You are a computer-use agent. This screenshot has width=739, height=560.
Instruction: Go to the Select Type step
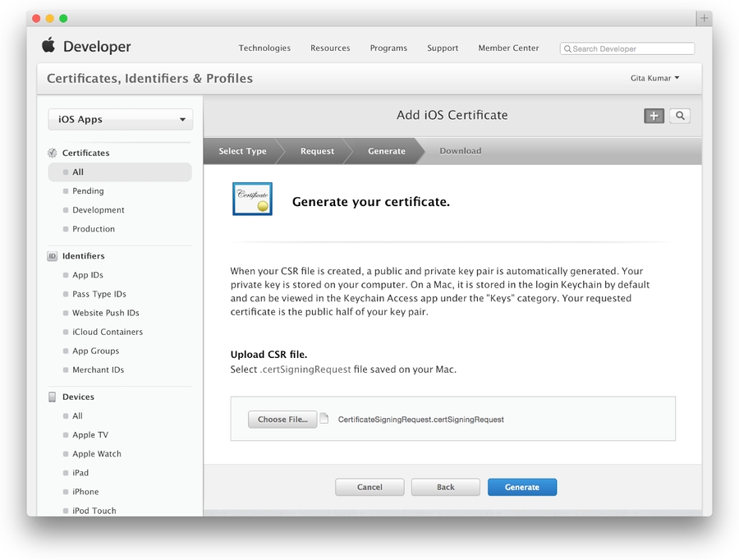pos(242,151)
